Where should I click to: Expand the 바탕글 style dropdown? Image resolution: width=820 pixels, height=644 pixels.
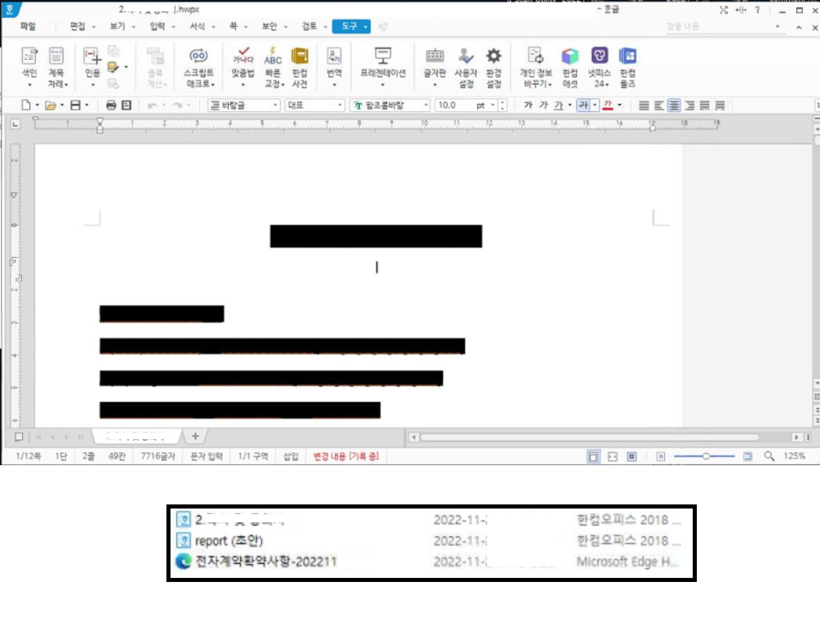(x=276, y=105)
